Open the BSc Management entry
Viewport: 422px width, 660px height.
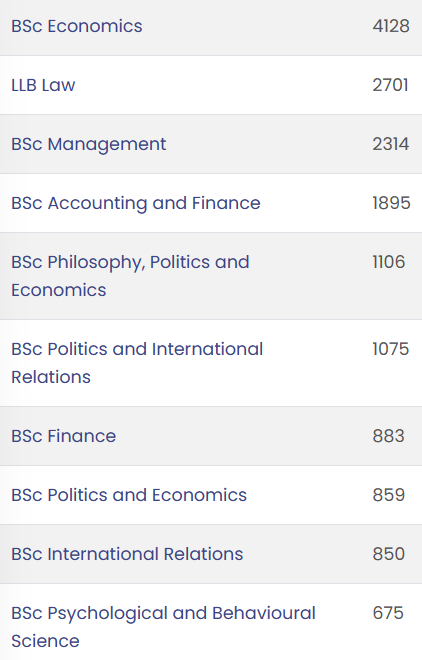click(x=88, y=144)
